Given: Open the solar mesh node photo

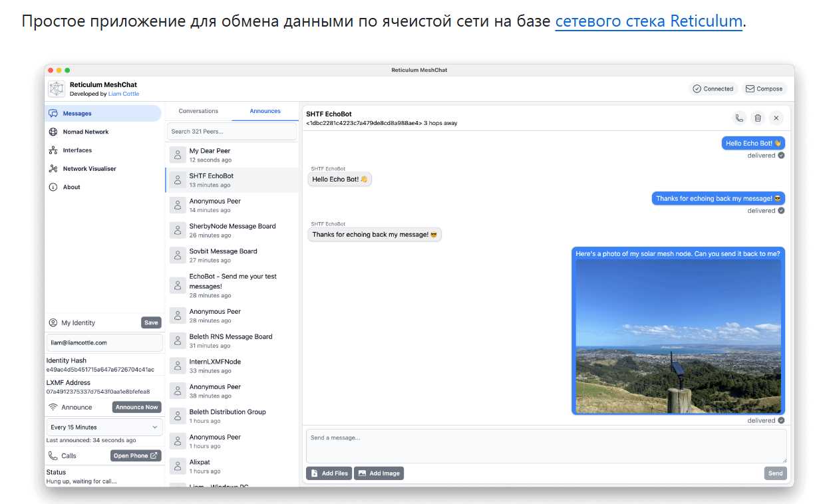Looking at the screenshot, I should (678, 336).
